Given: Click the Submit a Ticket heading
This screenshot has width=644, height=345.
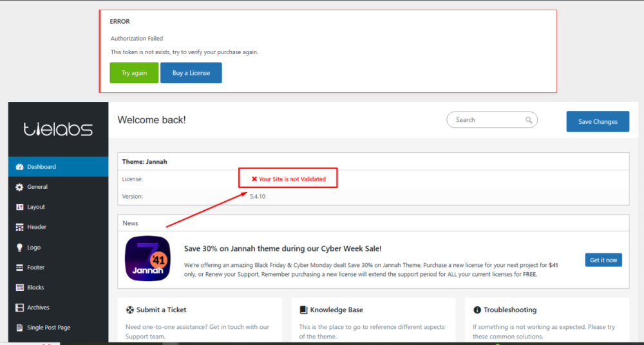Looking at the screenshot, I should (x=162, y=310).
